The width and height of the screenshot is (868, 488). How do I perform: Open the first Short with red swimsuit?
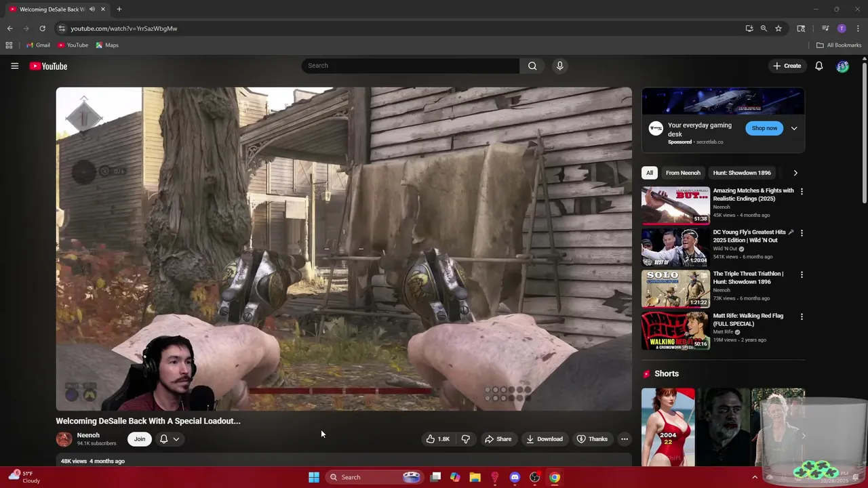(x=668, y=427)
